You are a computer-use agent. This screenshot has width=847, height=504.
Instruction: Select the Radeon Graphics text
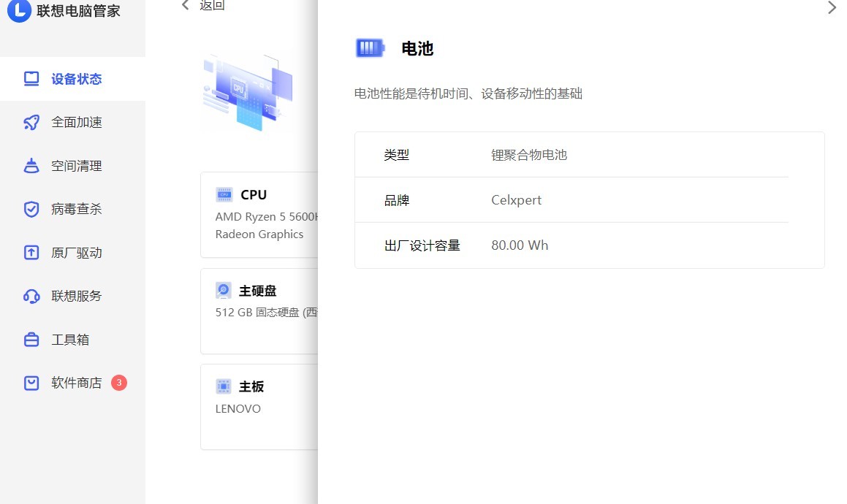point(259,234)
